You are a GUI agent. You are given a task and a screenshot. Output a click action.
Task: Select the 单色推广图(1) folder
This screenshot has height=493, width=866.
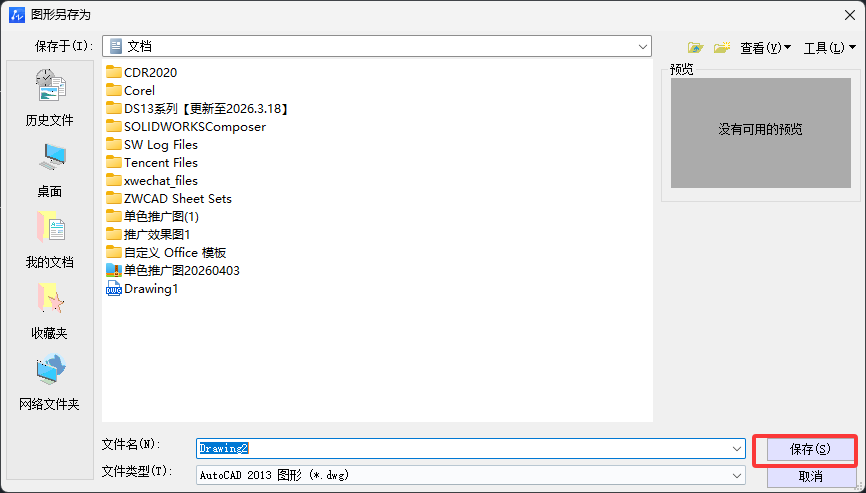pyautogui.click(x=152, y=216)
